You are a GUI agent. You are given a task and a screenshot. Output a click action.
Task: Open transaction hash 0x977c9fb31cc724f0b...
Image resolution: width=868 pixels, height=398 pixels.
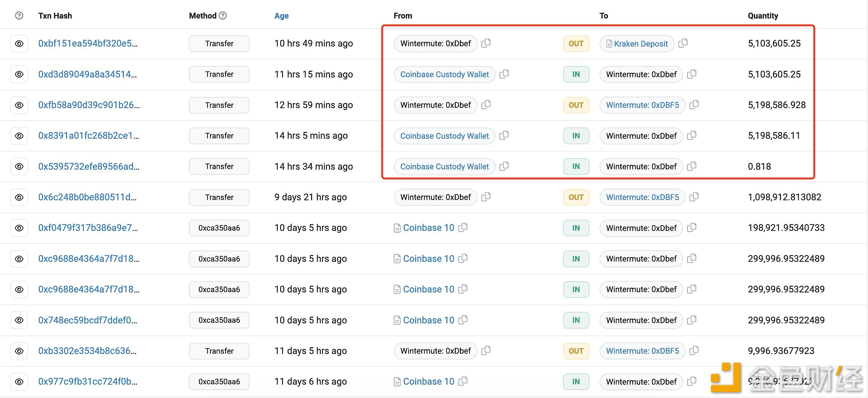pyautogui.click(x=88, y=381)
